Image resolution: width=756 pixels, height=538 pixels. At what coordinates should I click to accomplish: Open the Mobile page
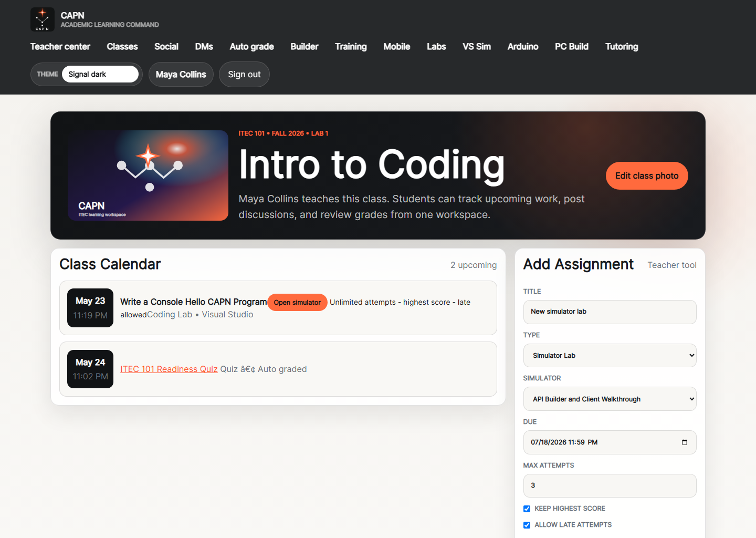pos(397,47)
